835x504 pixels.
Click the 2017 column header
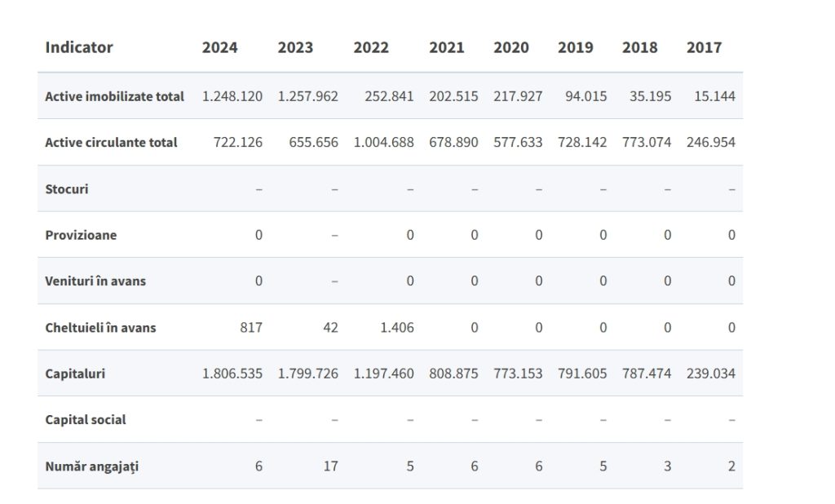[704, 47]
